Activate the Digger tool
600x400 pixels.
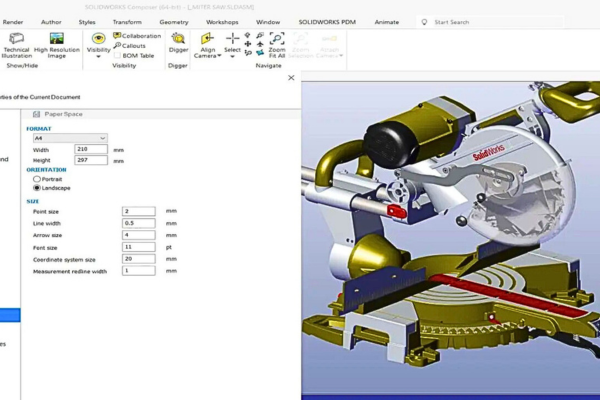177,38
